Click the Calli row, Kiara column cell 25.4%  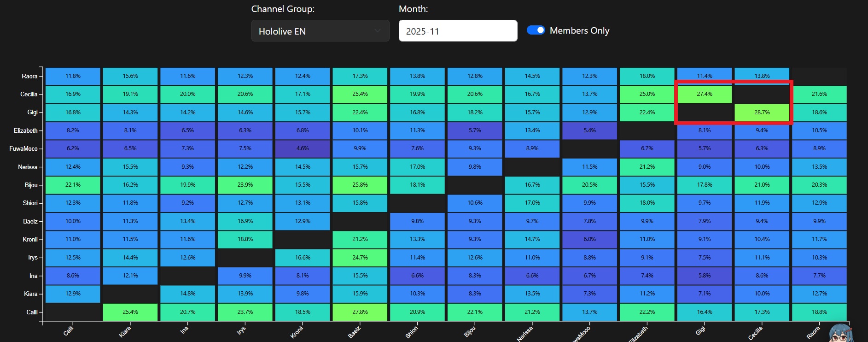[x=130, y=312]
